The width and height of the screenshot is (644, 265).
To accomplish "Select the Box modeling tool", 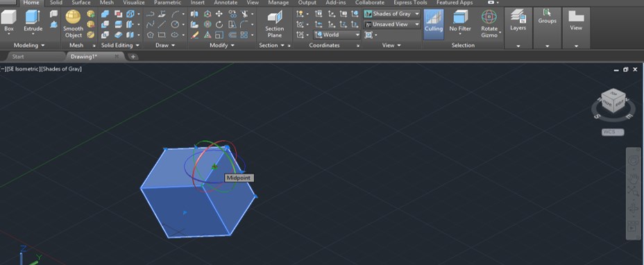I will (8, 22).
